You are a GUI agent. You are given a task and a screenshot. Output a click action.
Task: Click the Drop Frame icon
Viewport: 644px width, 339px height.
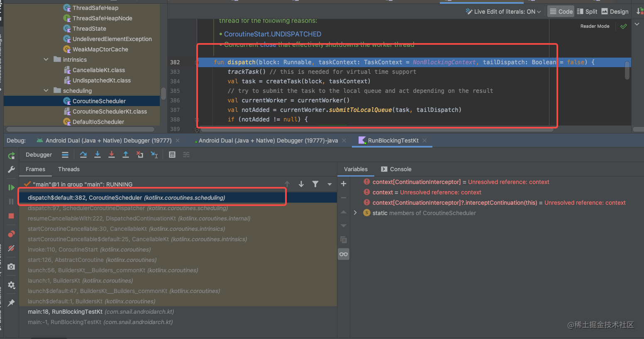140,155
